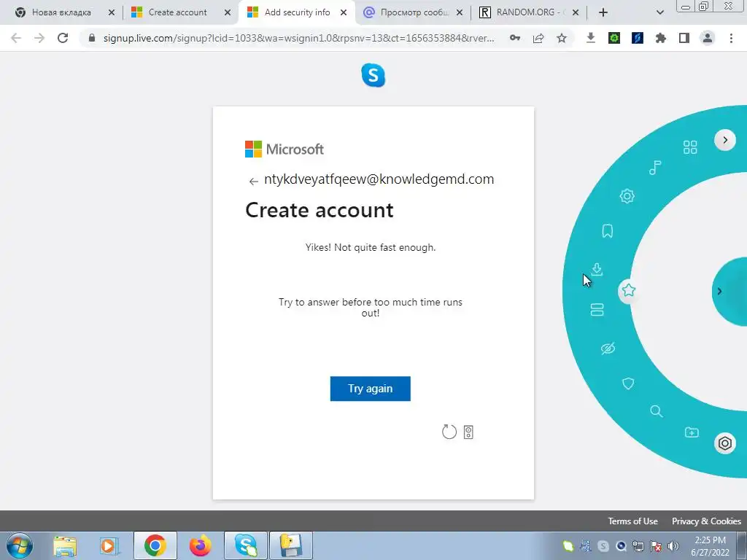
Task: Click the taskbar clock showing 2:25 PM
Action: pyautogui.click(x=710, y=546)
